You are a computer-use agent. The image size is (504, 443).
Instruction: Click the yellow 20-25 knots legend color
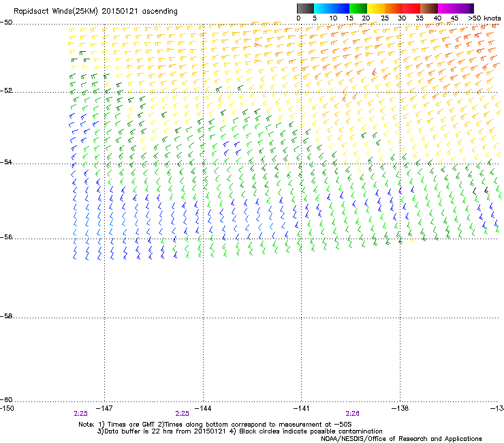coord(376,8)
